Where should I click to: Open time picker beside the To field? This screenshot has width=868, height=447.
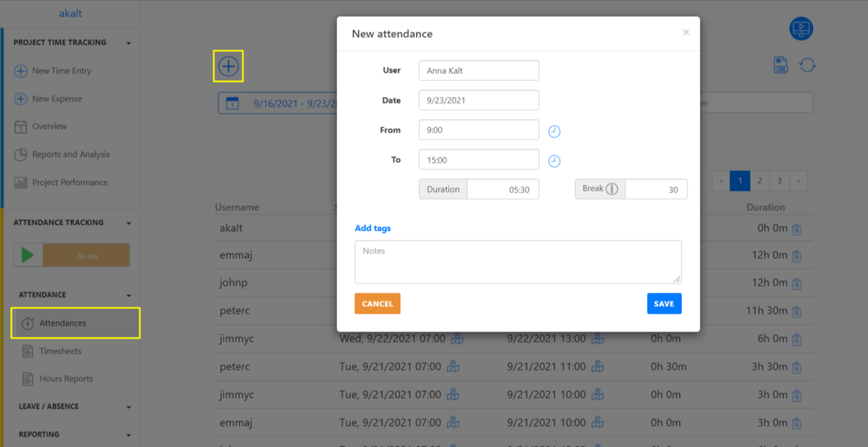coord(555,161)
